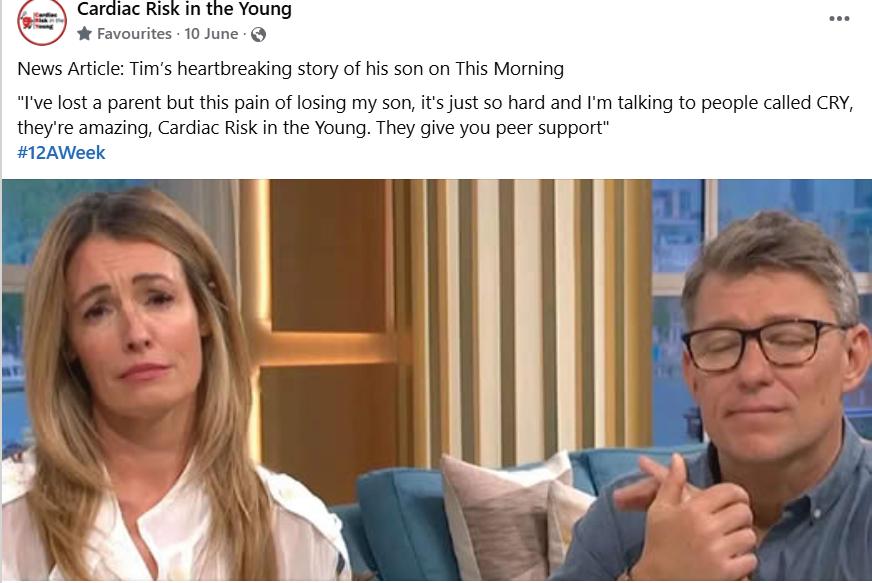Image resolution: width=872 pixels, height=583 pixels.
Task: Click the globe public audience icon
Action: pyautogui.click(x=258, y=34)
